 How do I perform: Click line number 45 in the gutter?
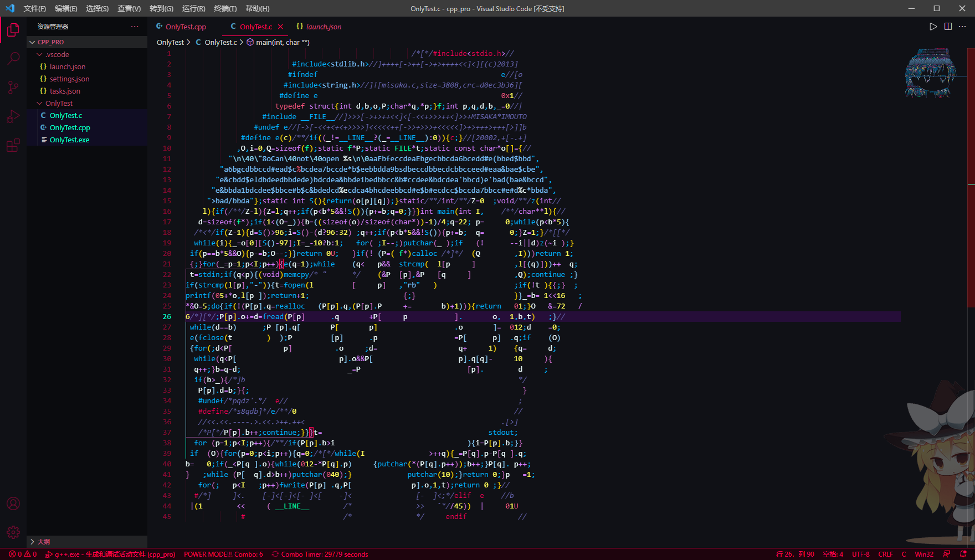click(167, 517)
